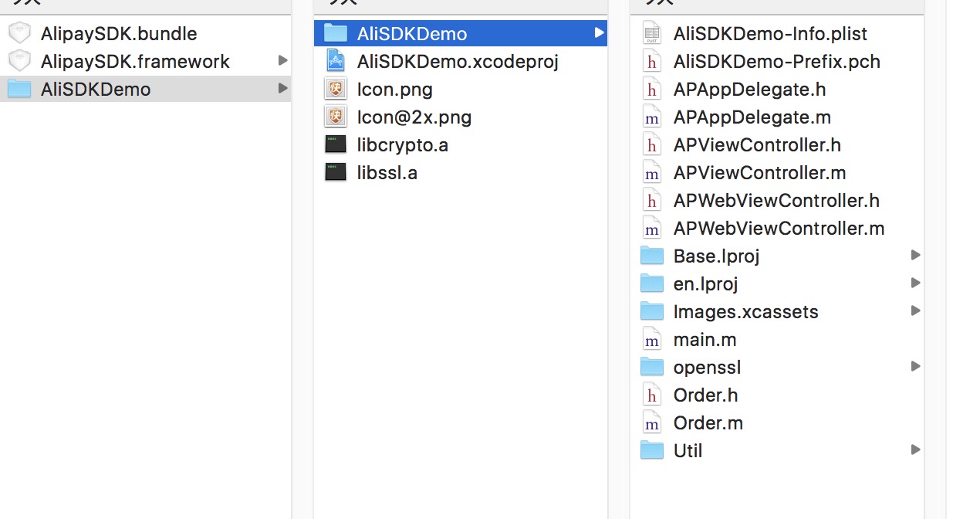
Task: Expand arrow next to AlipaySDK.framework
Action: [x=283, y=60]
